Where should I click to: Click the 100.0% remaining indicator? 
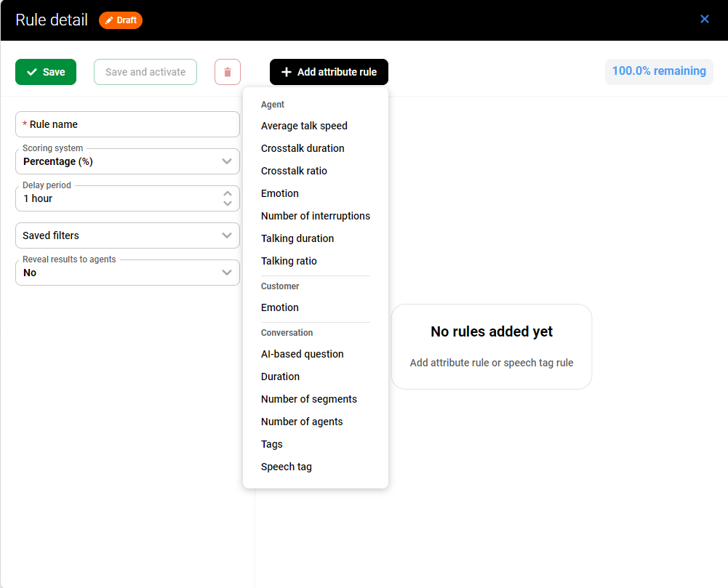pos(659,71)
